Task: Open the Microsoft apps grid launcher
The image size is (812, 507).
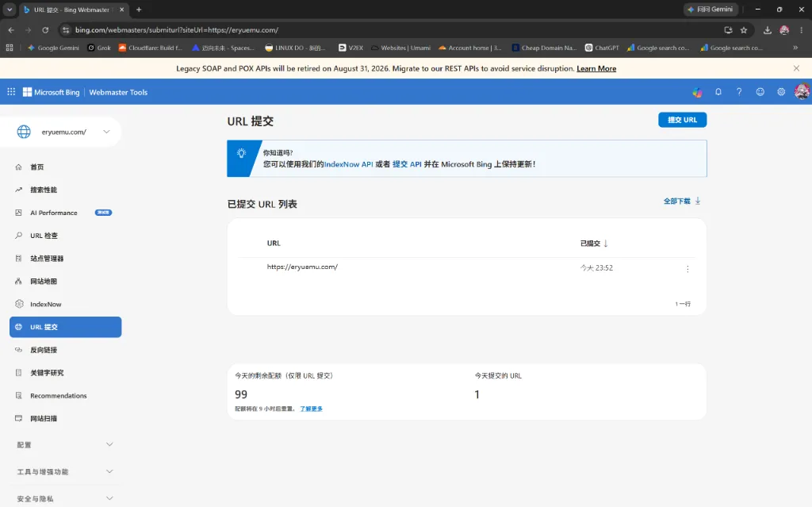Action: pyautogui.click(x=11, y=92)
